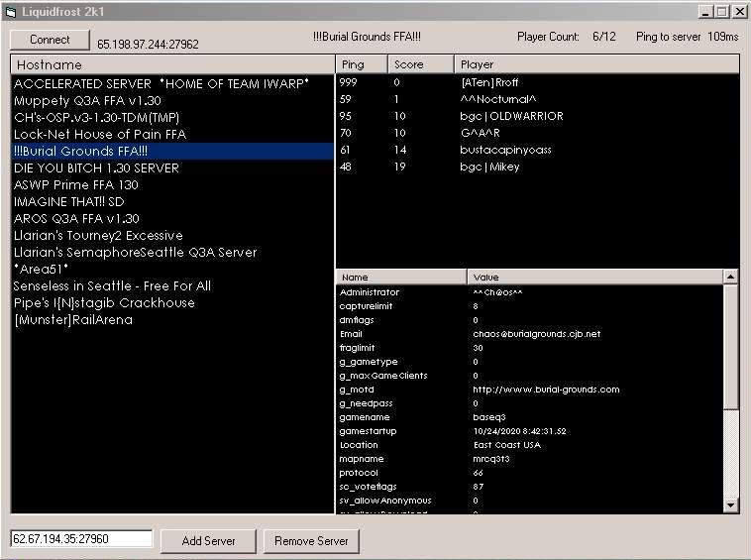Screen dimensions: 751x560
Task: Select the Lock-Net House of Pain FFA server
Action: [x=100, y=135]
